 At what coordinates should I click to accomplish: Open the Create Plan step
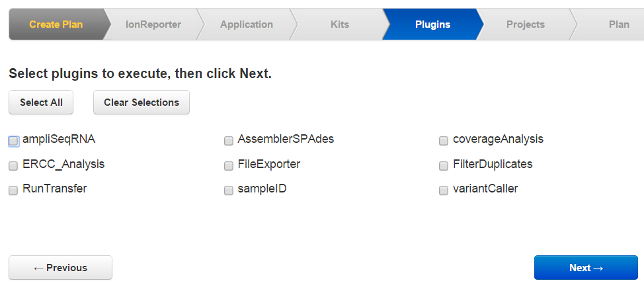tap(55, 24)
